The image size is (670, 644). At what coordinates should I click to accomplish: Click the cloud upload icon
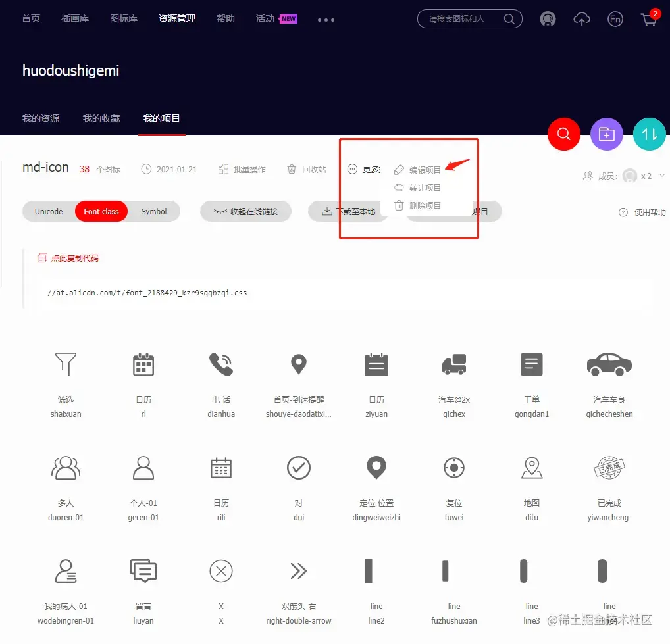click(582, 19)
